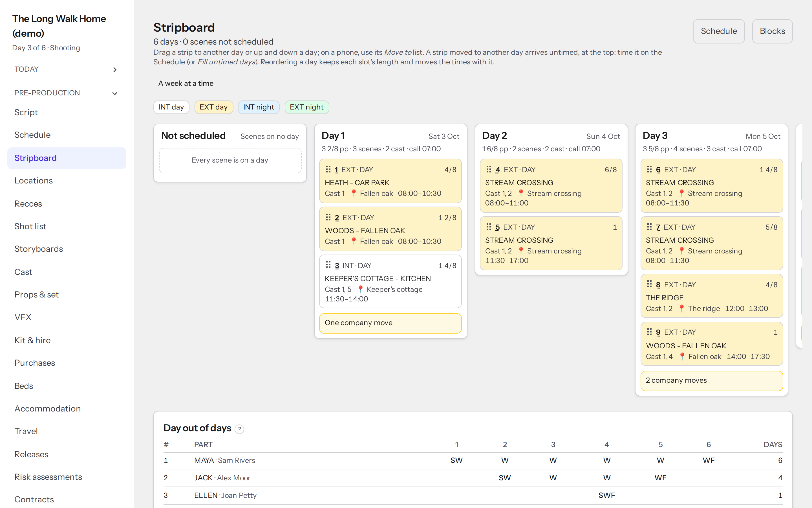
Task: Open Kit & hire in the sidebar
Action: (x=67, y=340)
